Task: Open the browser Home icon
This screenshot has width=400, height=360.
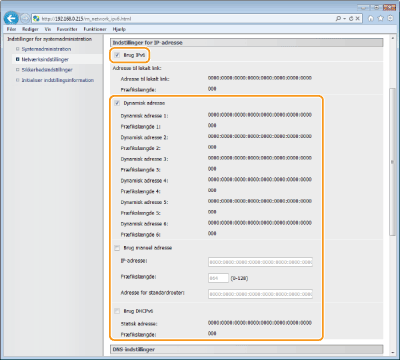Action: [371, 18]
